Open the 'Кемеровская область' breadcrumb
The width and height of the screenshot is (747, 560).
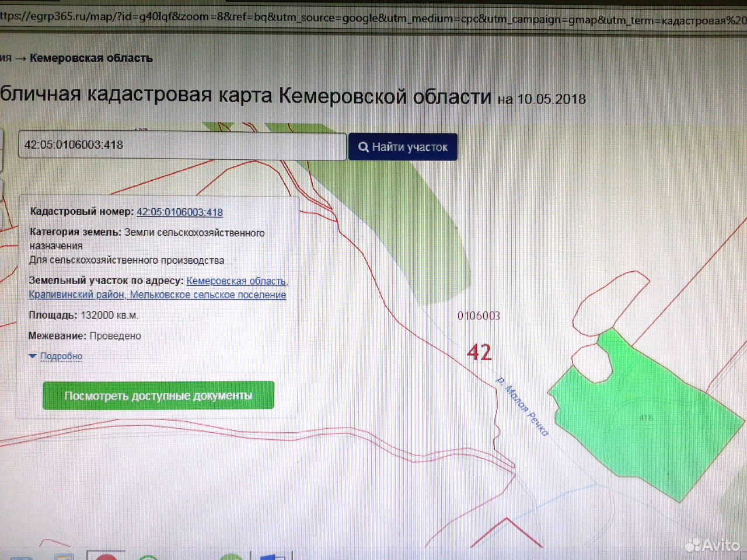pyautogui.click(x=91, y=58)
